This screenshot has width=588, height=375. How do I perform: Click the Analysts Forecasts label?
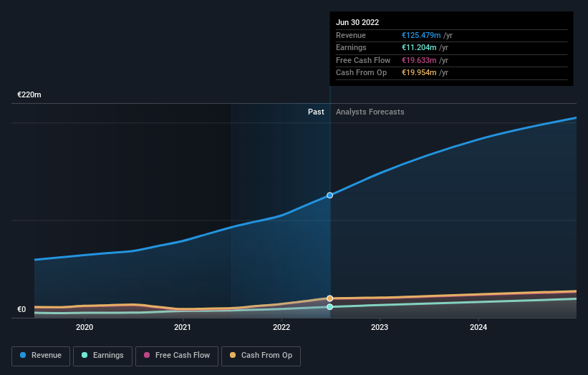click(370, 112)
